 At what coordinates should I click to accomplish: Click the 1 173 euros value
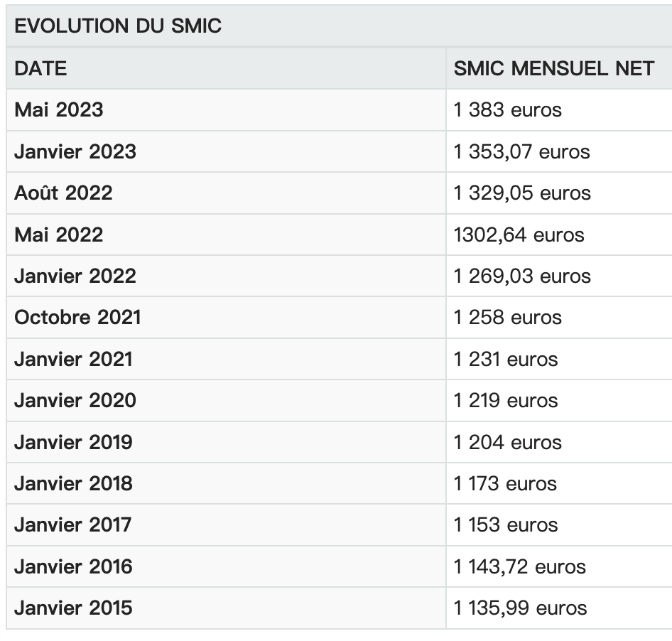click(506, 483)
